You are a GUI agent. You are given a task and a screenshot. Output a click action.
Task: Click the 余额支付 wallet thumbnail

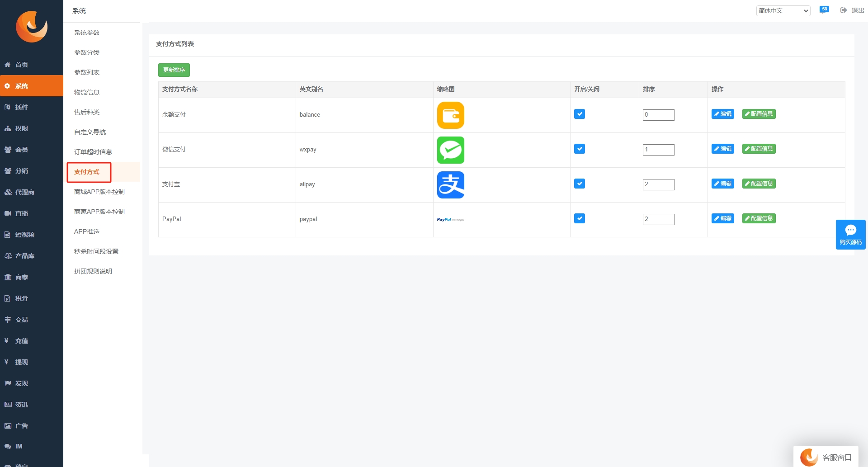(x=451, y=115)
